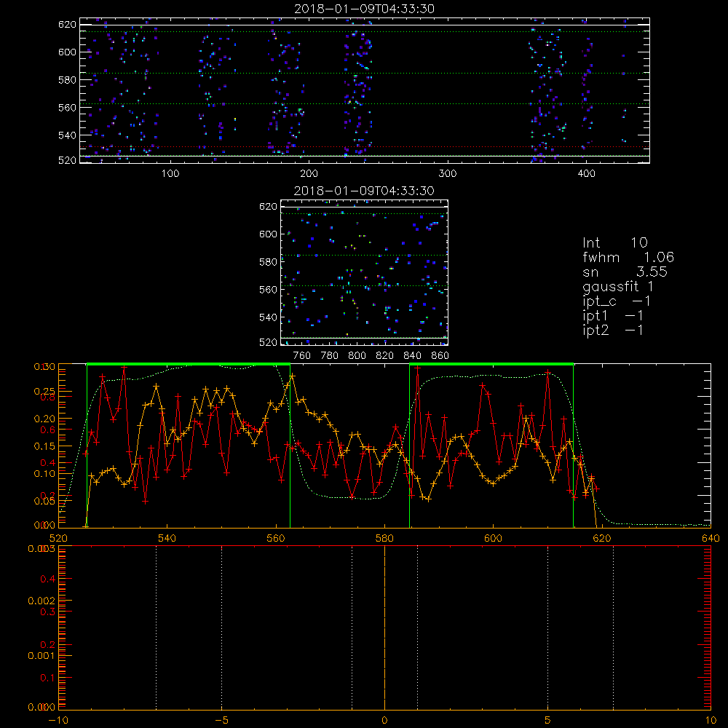728x728 pixels.
Task: Click x-axis label 640 on profile plot
Action: (711, 538)
